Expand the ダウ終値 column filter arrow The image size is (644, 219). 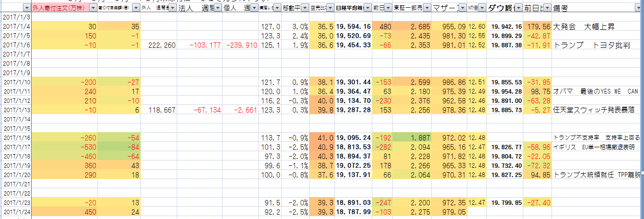(518, 8)
